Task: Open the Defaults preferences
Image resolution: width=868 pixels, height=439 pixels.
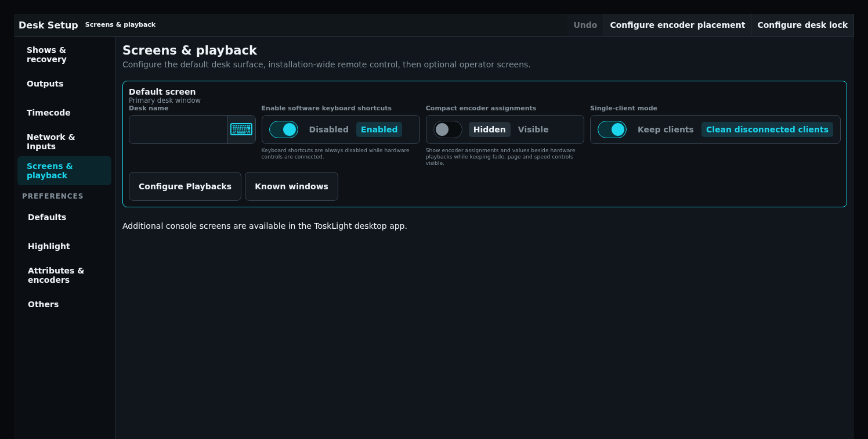Action: coord(64,217)
